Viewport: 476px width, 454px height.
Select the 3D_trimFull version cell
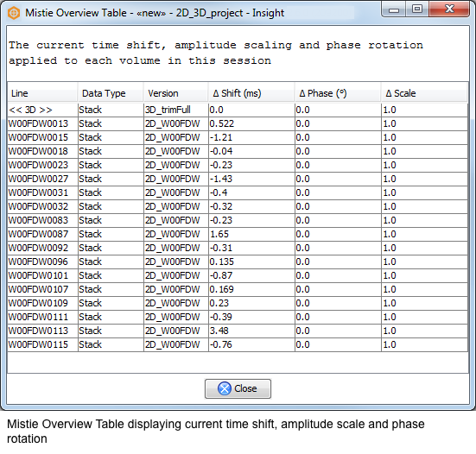(176, 110)
